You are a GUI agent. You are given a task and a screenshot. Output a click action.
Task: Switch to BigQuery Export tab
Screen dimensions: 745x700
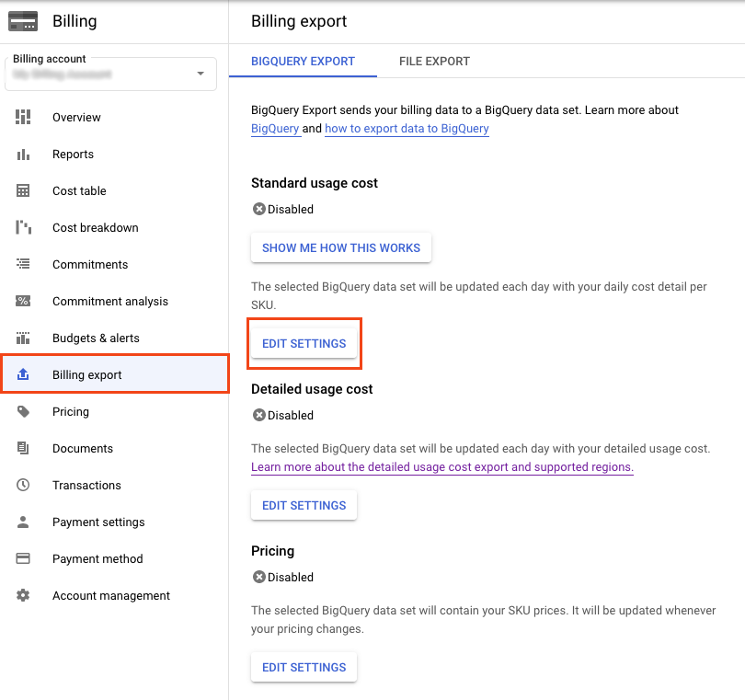[x=303, y=62]
